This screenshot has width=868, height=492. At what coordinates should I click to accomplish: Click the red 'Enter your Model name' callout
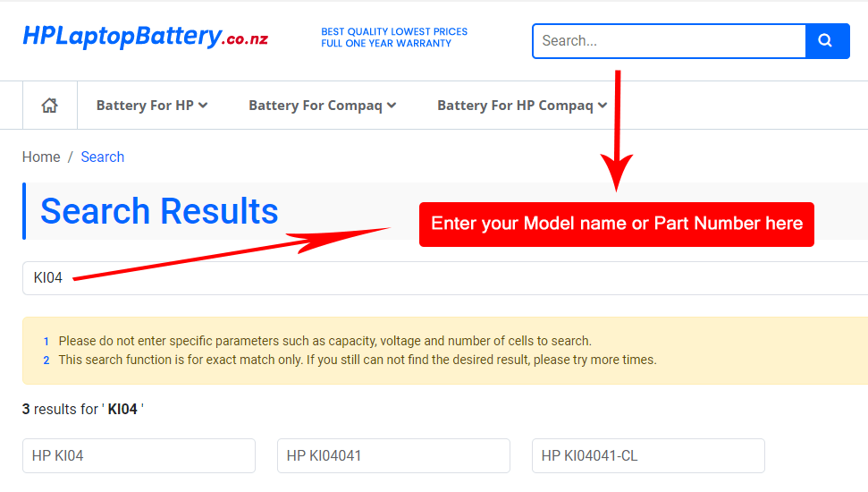[617, 224]
